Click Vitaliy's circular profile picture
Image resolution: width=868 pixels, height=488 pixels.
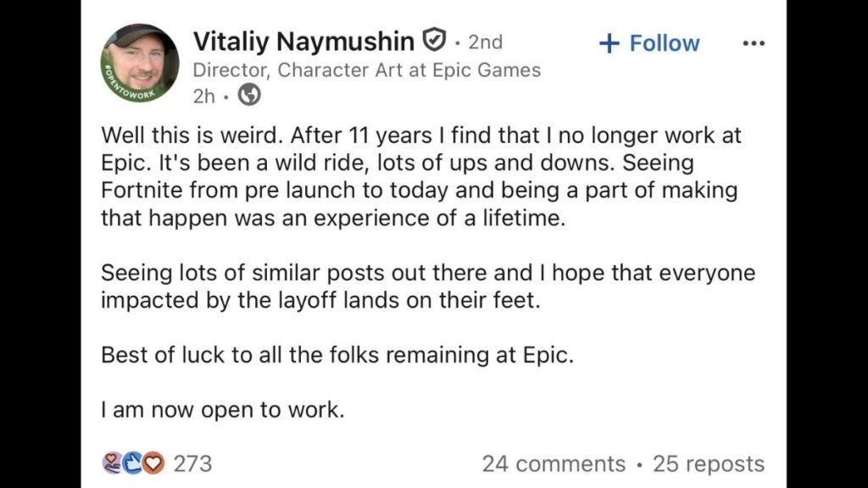pyautogui.click(x=140, y=61)
